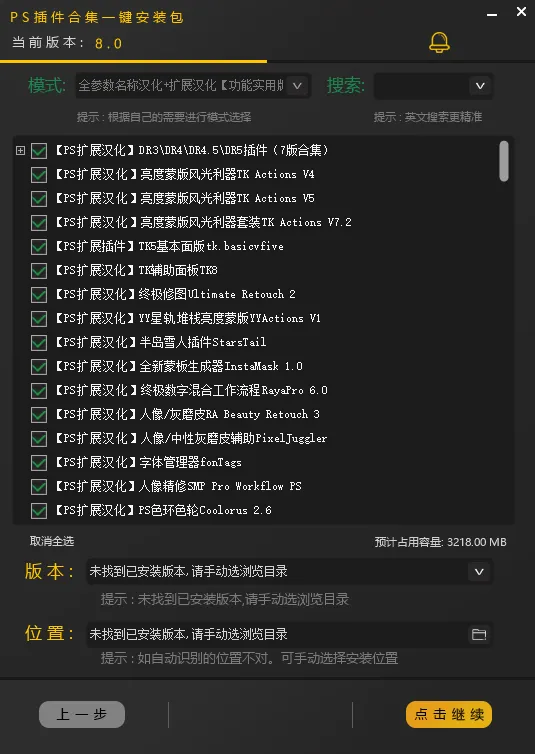Close the PS plugin installer window
The height and width of the screenshot is (754, 535).
521,12
